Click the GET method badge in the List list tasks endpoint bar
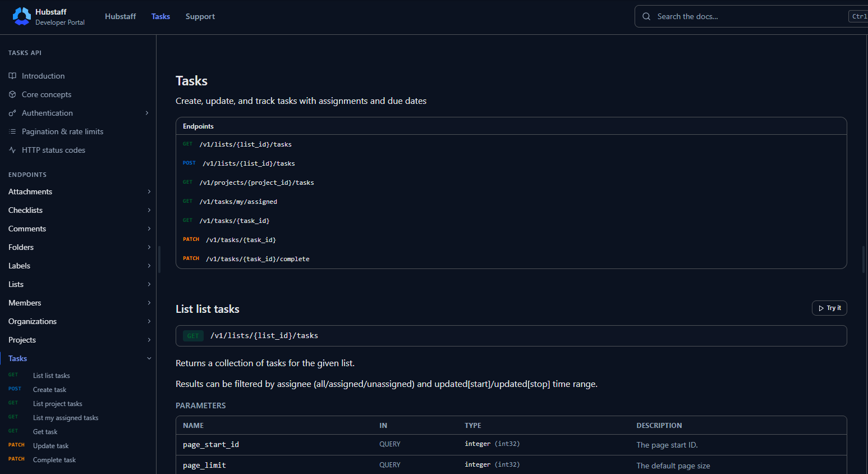The width and height of the screenshot is (868, 474). click(x=193, y=336)
